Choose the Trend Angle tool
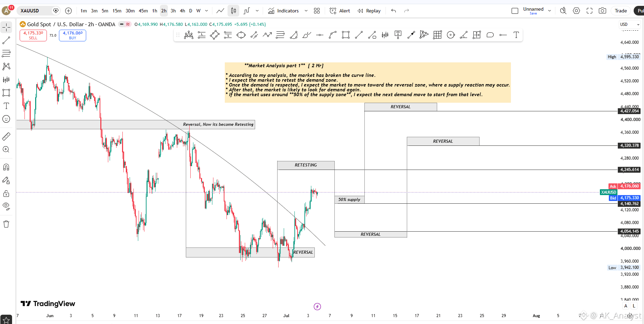The image size is (644, 324). [x=464, y=35]
